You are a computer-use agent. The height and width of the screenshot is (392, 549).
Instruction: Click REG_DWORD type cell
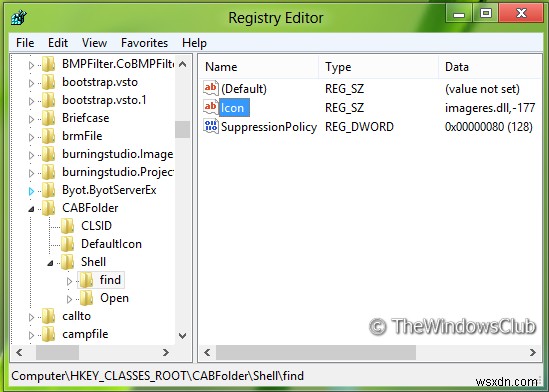pyautogui.click(x=359, y=127)
